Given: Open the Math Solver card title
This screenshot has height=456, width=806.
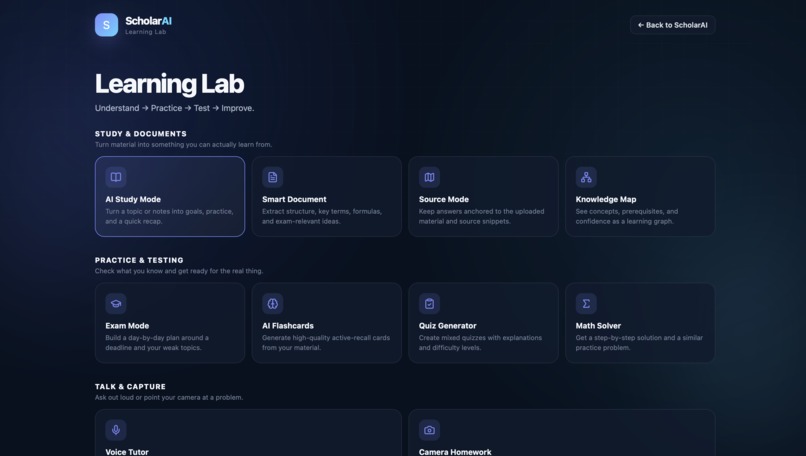Looking at the screenshot, I should 598,325.
